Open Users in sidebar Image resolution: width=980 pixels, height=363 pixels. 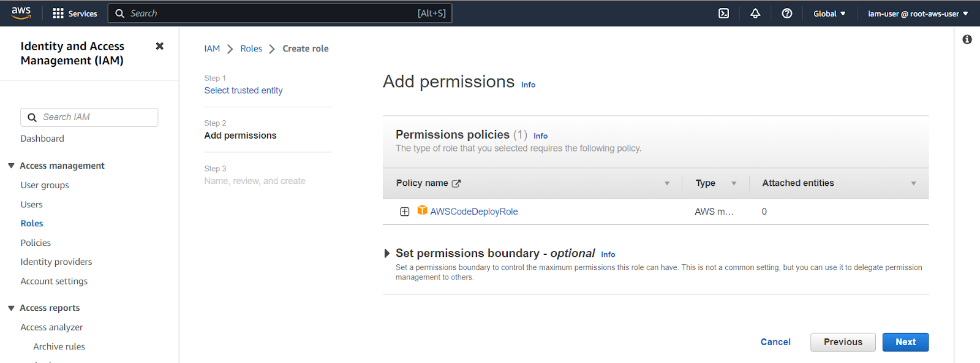coord(32,205)
